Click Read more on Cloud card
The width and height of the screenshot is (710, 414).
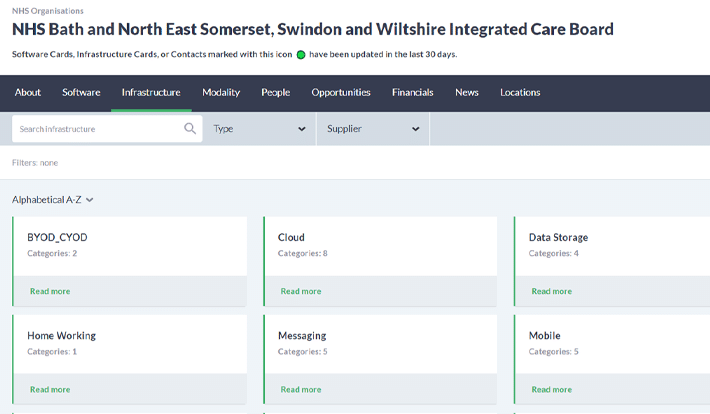coord(301,291)
